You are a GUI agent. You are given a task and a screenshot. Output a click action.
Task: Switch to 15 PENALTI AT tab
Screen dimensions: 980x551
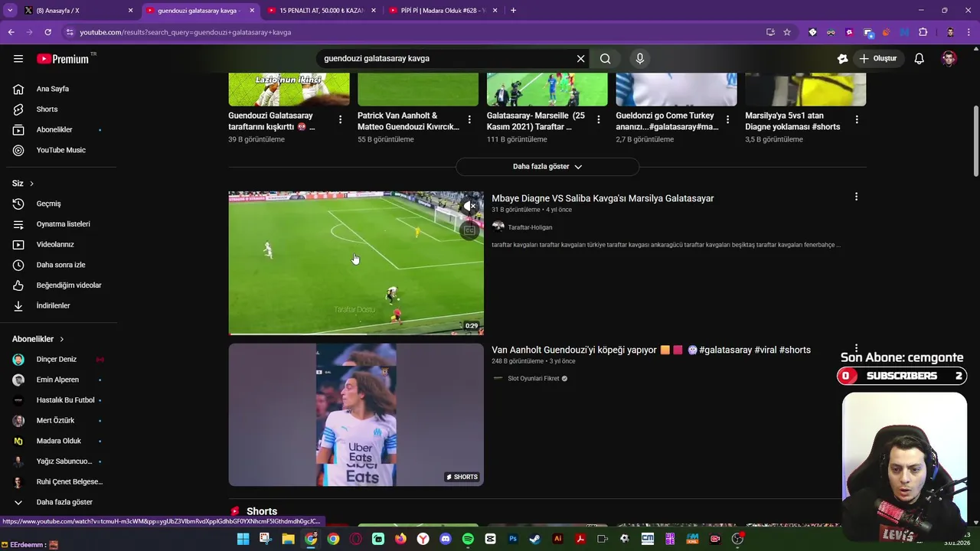point(322,11)
